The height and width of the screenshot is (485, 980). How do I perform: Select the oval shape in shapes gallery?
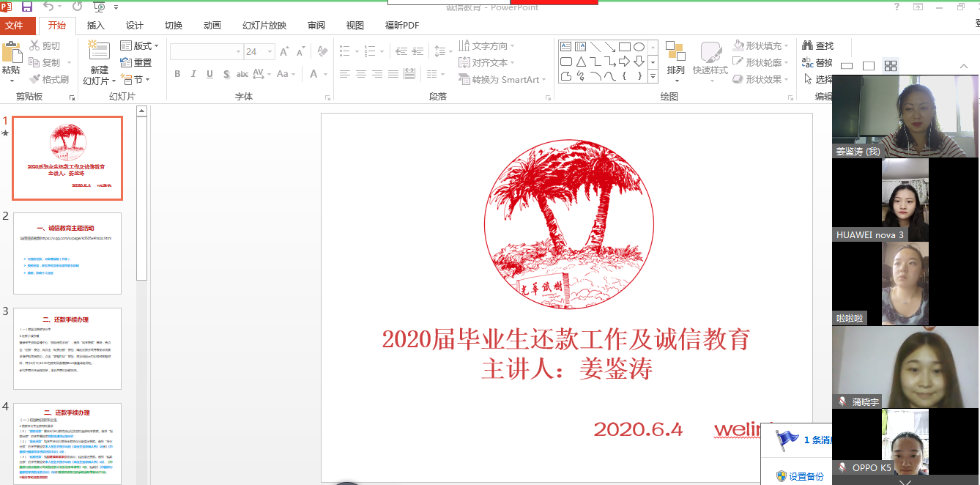click(639, 47)
